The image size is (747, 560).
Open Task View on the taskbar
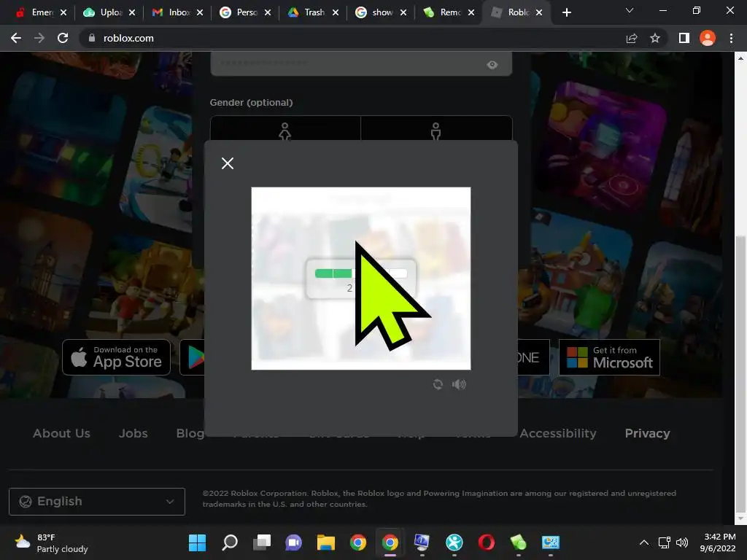click(x=262, y=542)
